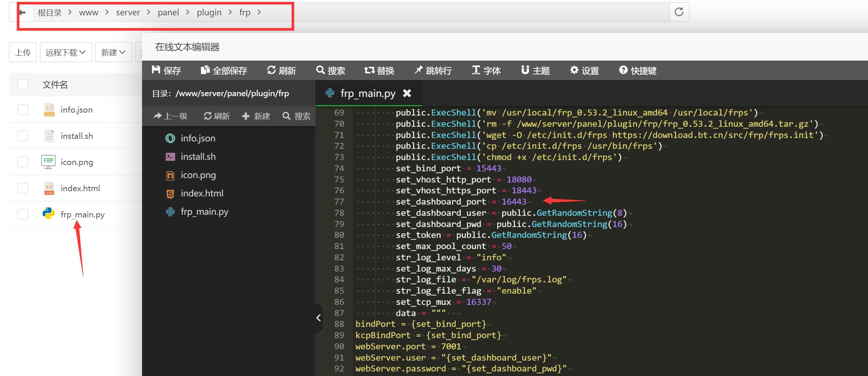Select the frp_main.py editor tab

coord(368,93)
